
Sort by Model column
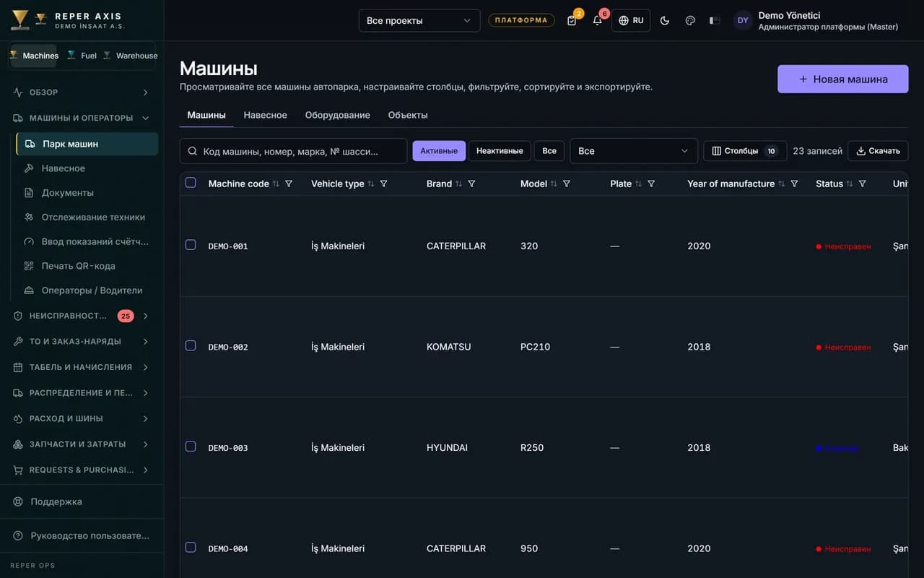click(x=554, y=184)
